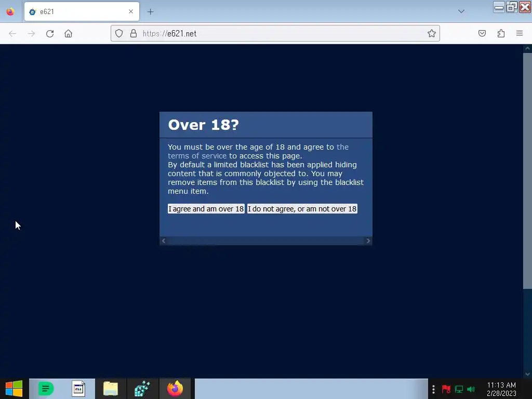Viewport: 532px width, 399px height.
Task: Click the vertical page scrollbar thumb
Action: click(x=527, y=170)
